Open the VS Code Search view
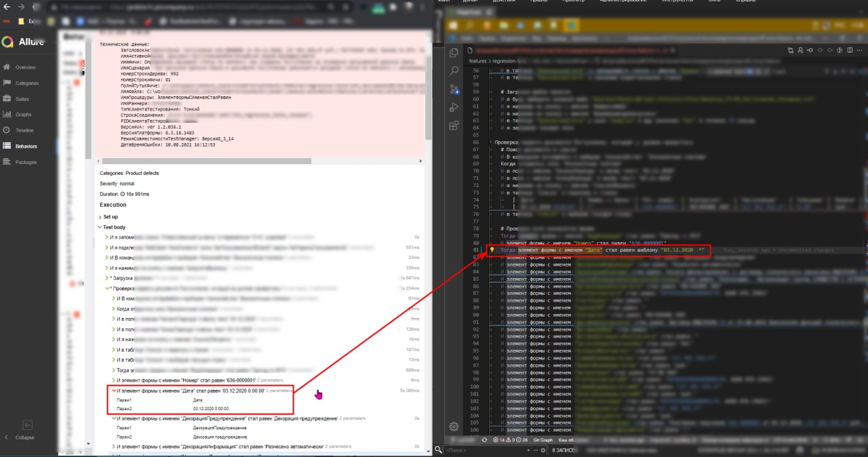The height and width of the screenshot is (457, 868). point(454,70)
